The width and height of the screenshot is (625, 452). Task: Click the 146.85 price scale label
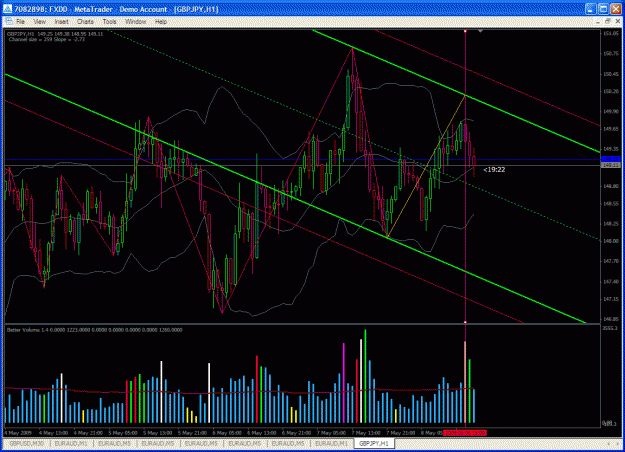(x=611, y=319)
